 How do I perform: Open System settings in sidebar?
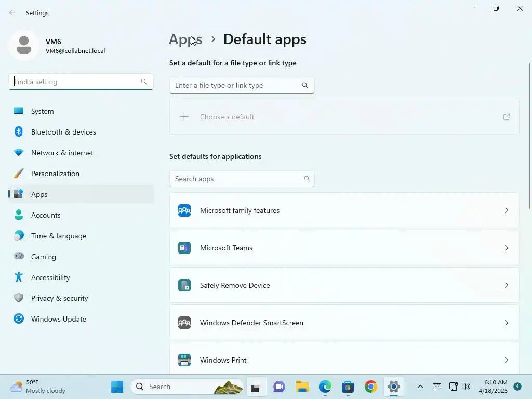click(81, 111)
